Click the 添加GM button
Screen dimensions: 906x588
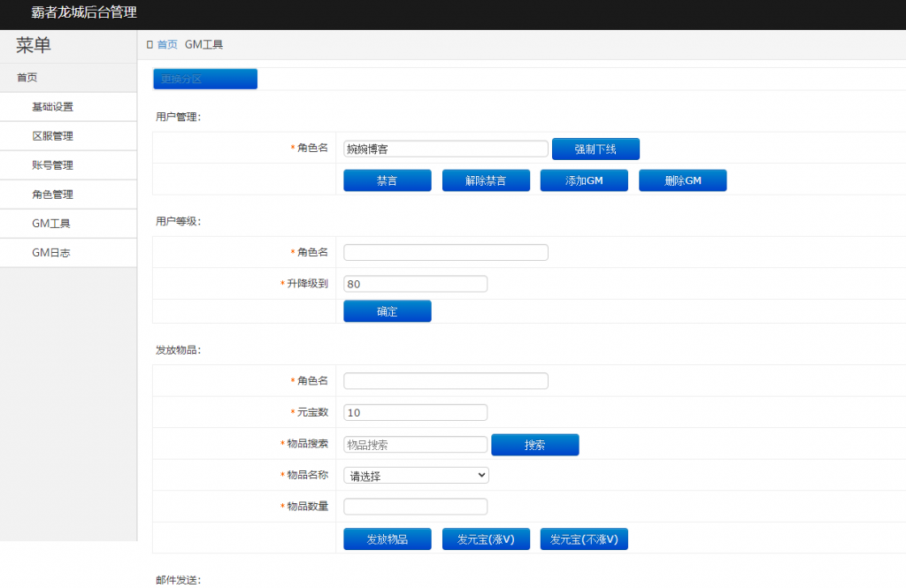coord(584,180)
